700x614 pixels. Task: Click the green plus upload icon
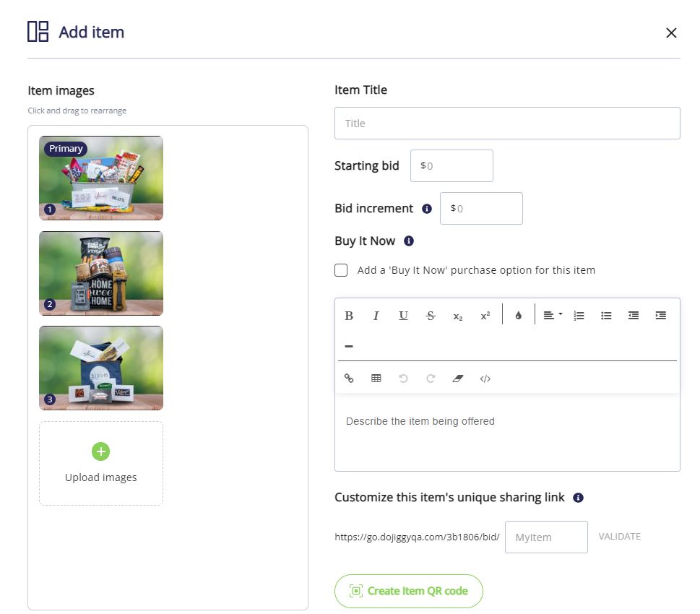tap(101, 451)
